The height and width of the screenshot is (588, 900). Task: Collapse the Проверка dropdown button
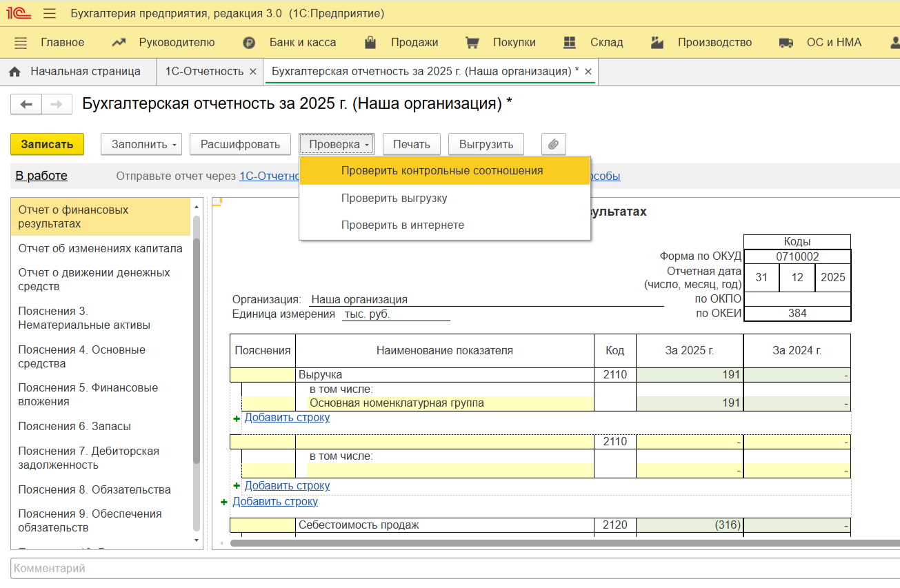tap(337, 144)
